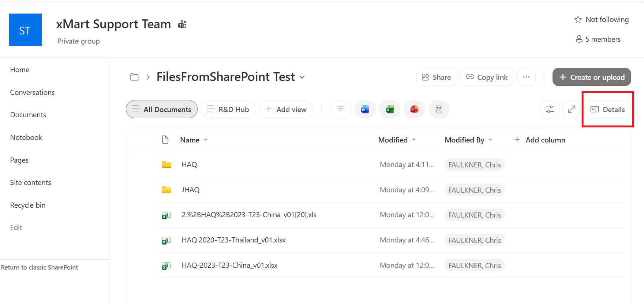Click the ST site logo tile
The height and width of the screenshot is (304, 644).
click(25, 30)
